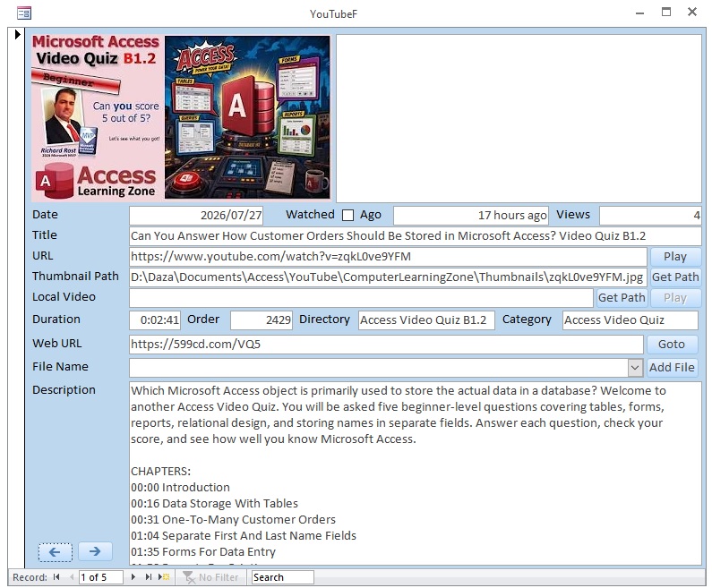Go to previous record in navigation bar
The height and width of the screenshot is (588, 712).
point(72,577)
